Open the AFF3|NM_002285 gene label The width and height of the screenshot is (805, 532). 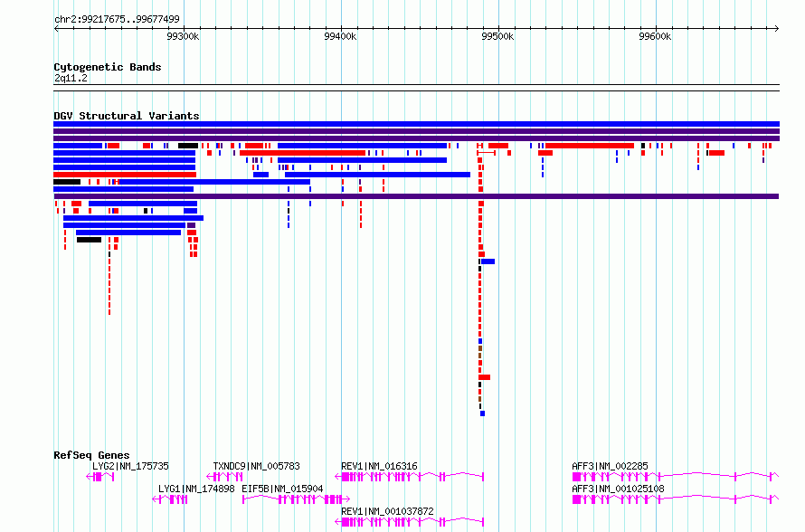click(610, 466)
